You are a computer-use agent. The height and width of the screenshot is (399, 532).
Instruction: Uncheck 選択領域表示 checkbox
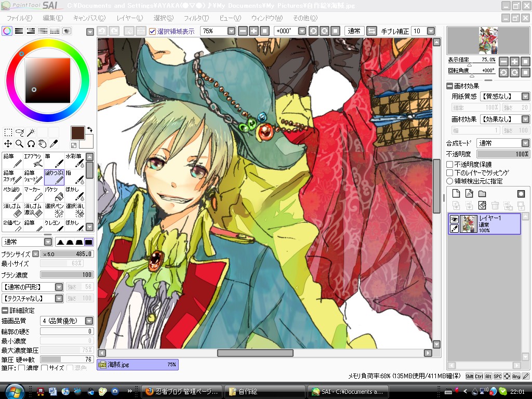point(152,32)
